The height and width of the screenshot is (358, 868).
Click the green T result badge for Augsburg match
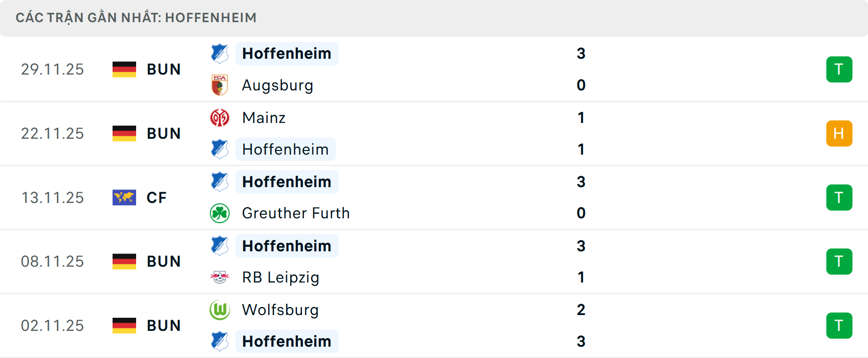tap(839, 69)
